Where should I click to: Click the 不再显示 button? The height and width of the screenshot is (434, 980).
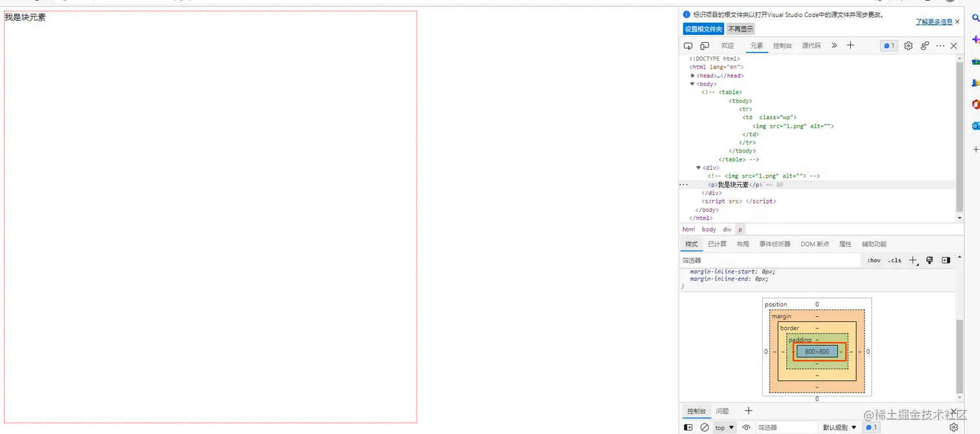pyautogui.click(x=740, y=29)
